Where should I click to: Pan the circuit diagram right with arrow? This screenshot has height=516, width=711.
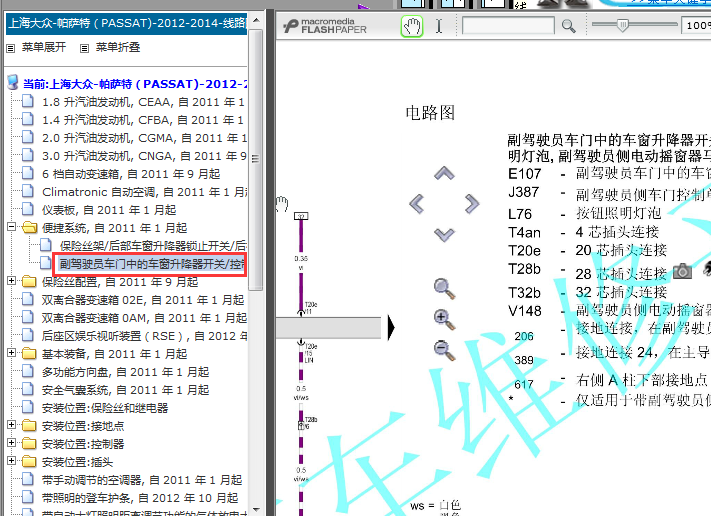click(x=472, y=204)
